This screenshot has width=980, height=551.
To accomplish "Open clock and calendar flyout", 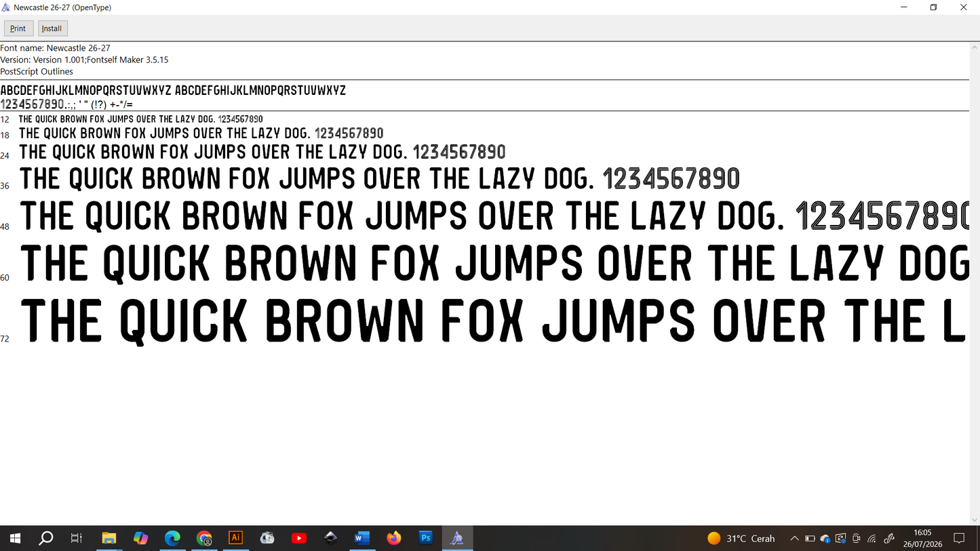I will [922, 538].
